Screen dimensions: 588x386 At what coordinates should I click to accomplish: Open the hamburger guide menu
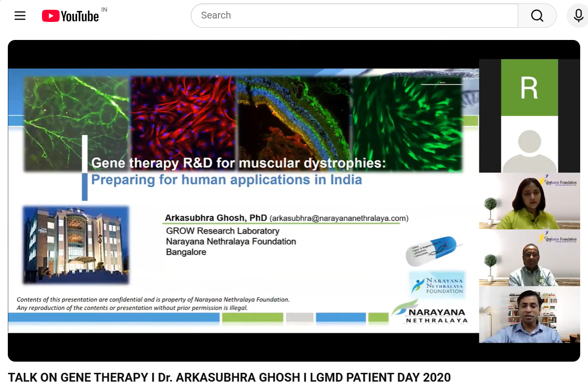point(20,16)
